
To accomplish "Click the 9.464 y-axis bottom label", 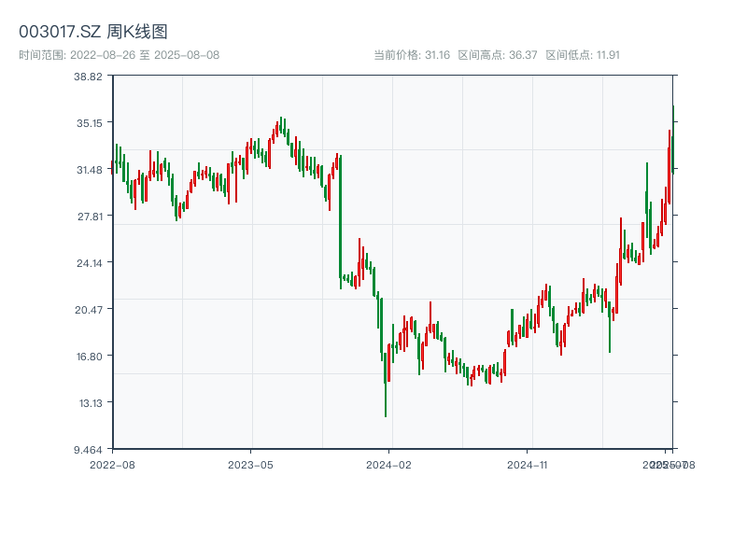I will [88, 450].
